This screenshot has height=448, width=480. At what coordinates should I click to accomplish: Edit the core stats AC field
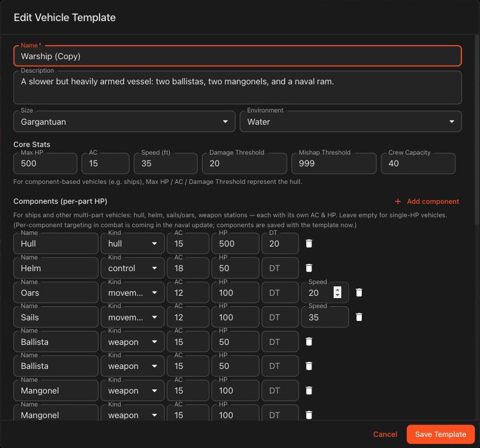click(105, 163)
